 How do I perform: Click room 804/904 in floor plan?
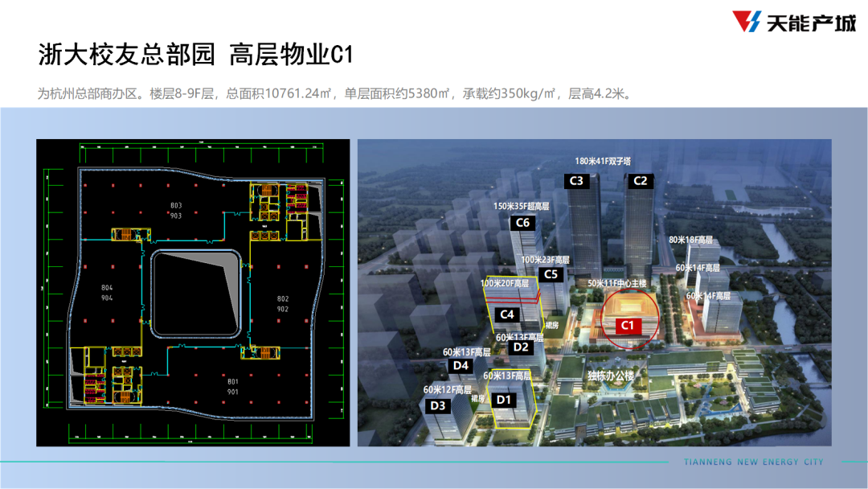point(107,293)
